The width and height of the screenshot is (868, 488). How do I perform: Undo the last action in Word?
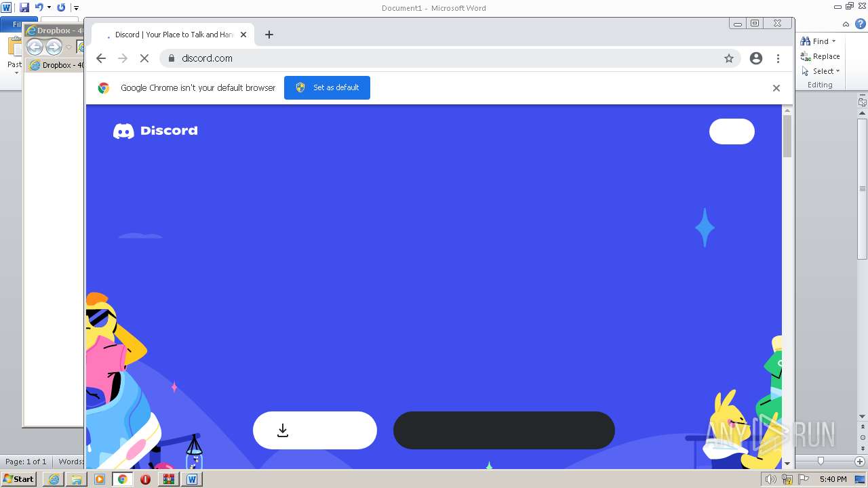pyautogui.click(x=39, y=7)
